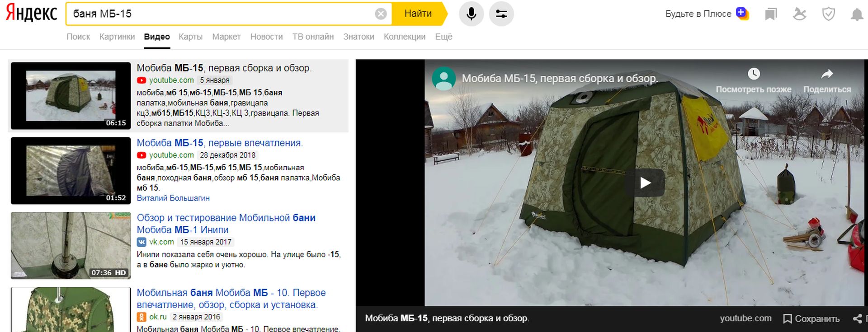The height and width of the screenshot is (332, 868).
Task: Open search filter settings icon
Action: coord(501,14)
